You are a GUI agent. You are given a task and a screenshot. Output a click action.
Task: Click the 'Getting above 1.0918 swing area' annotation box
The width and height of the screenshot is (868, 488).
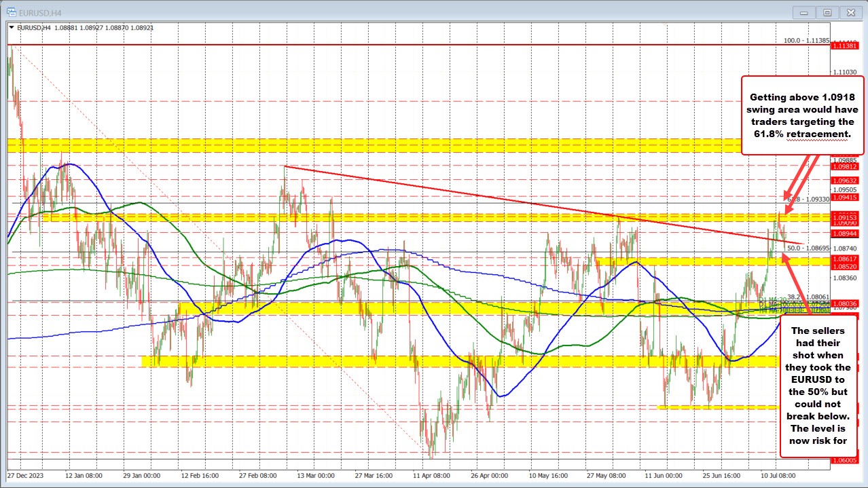[802, 116]
